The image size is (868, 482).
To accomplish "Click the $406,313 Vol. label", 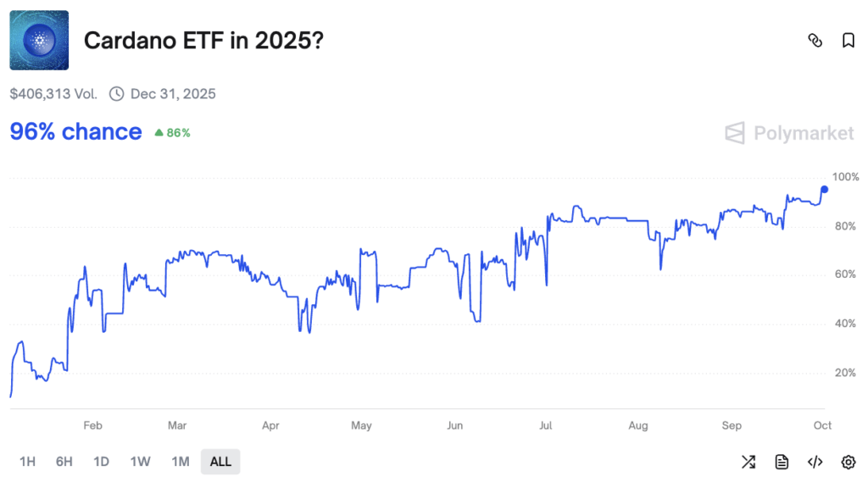I will point(53,93).
